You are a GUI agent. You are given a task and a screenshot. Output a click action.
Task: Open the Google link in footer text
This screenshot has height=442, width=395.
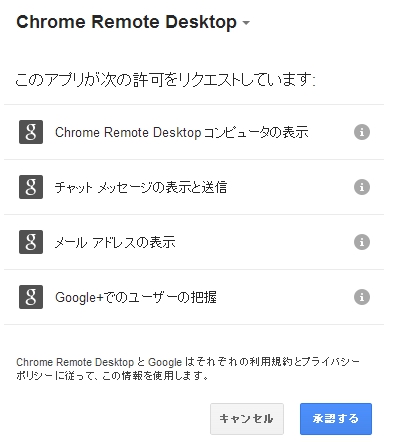pyautogui.click(x=165, y=362)
